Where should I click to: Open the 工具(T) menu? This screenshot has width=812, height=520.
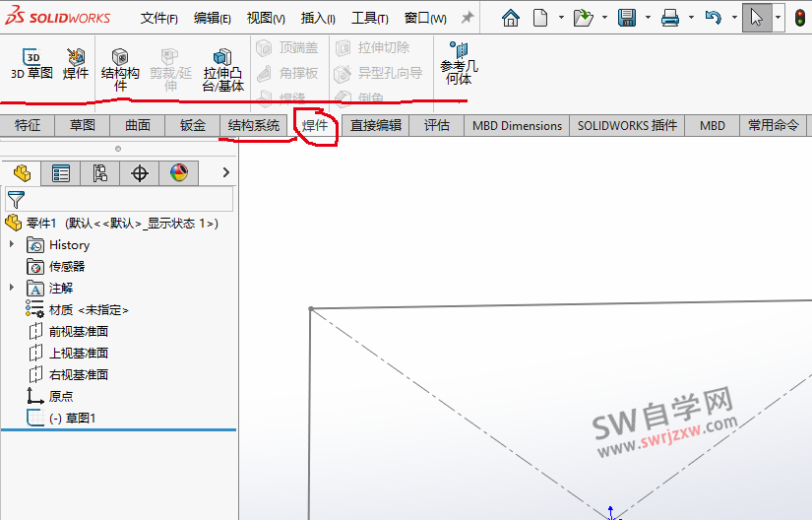click(x=370, y=18)
